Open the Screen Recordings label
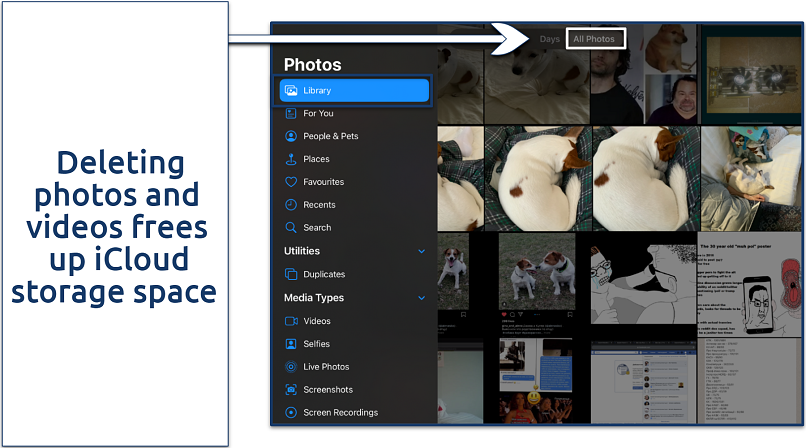806x448 pixels. point(340,413)
